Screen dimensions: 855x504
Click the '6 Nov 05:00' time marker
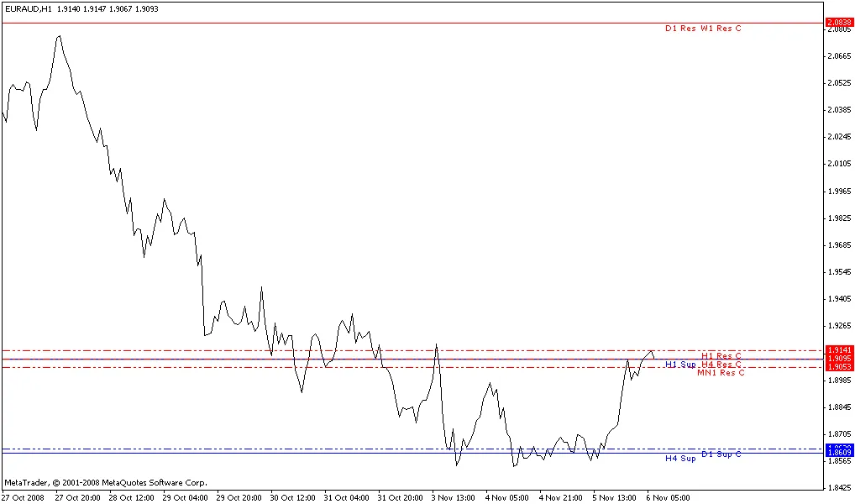click(668, 497)
